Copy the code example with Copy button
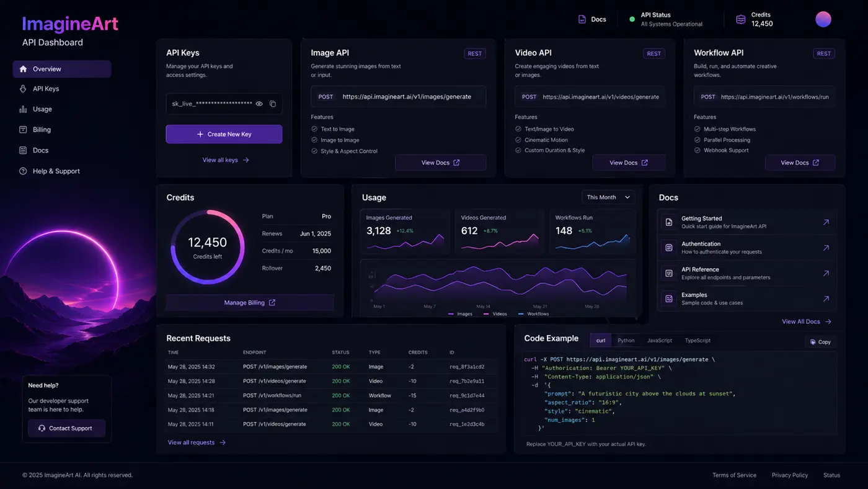Viewport: 868px width, 489px height. click(820, 342)
